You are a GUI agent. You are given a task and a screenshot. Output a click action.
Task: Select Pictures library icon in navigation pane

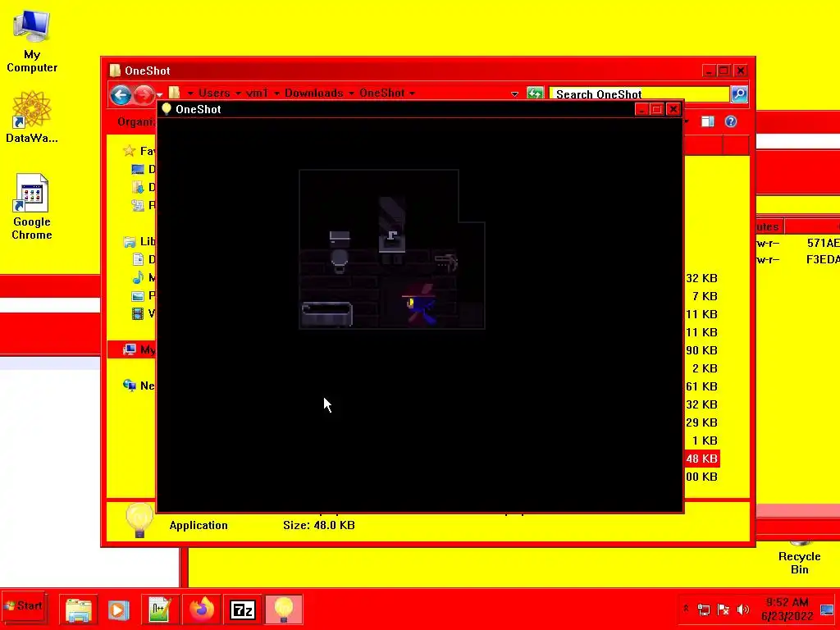coord(138,295)
